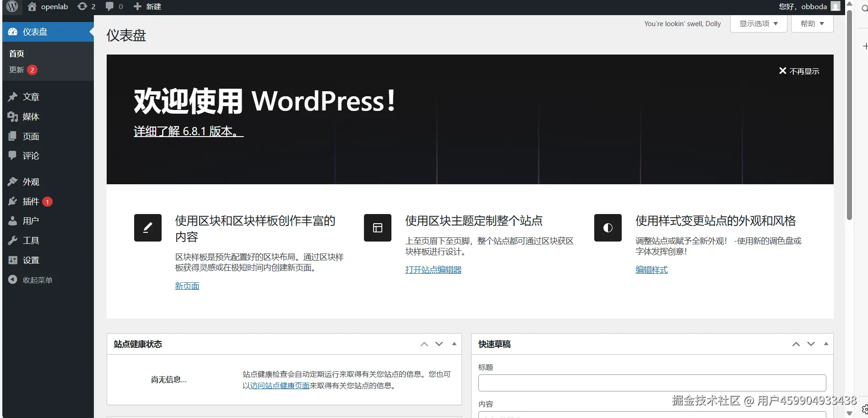
Task: Click the 打开站点编辑器 link
Action: 433,269
